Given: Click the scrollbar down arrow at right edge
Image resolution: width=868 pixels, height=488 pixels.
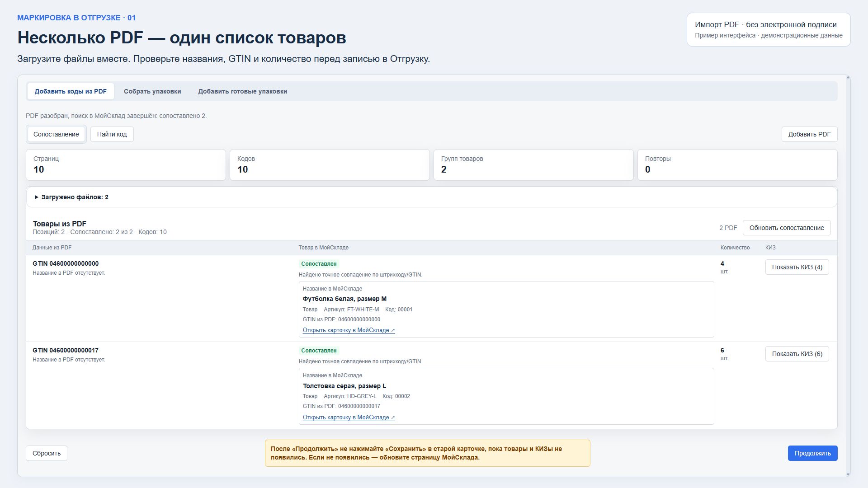Looking at the screenshot, I should (848, 474).
